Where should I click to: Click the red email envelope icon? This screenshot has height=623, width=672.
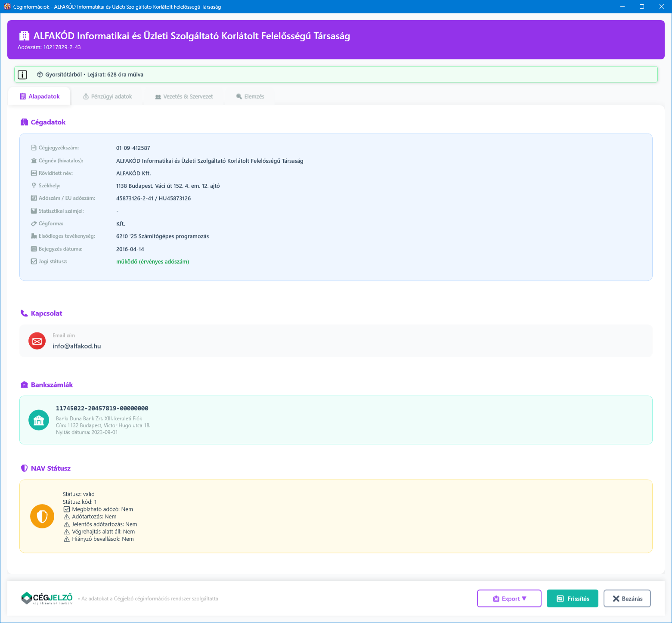click(x=37, y=341)
